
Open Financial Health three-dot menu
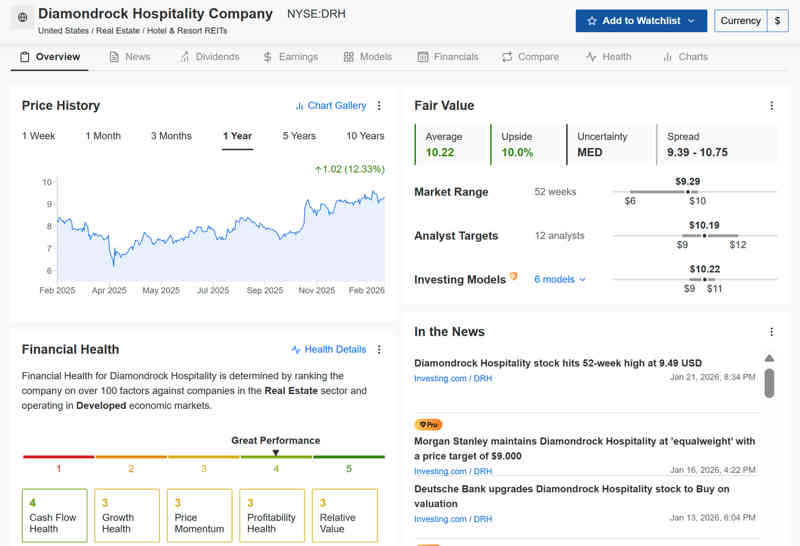pos(379,350)
